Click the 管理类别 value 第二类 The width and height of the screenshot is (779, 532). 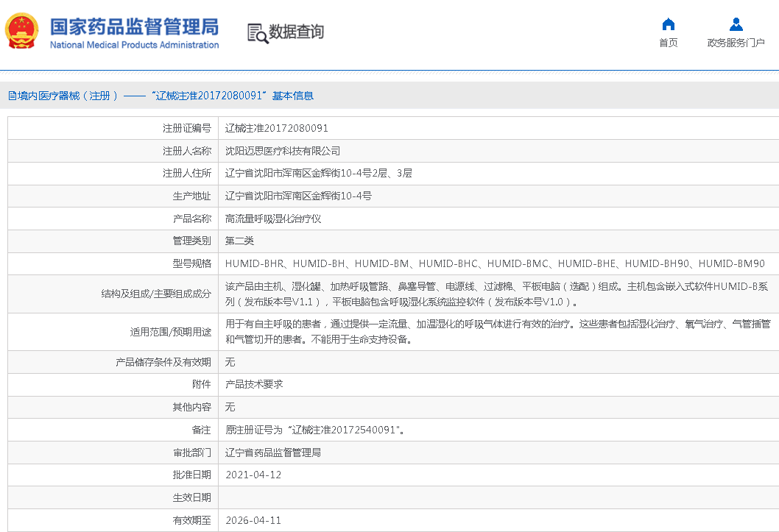[239, 241]
